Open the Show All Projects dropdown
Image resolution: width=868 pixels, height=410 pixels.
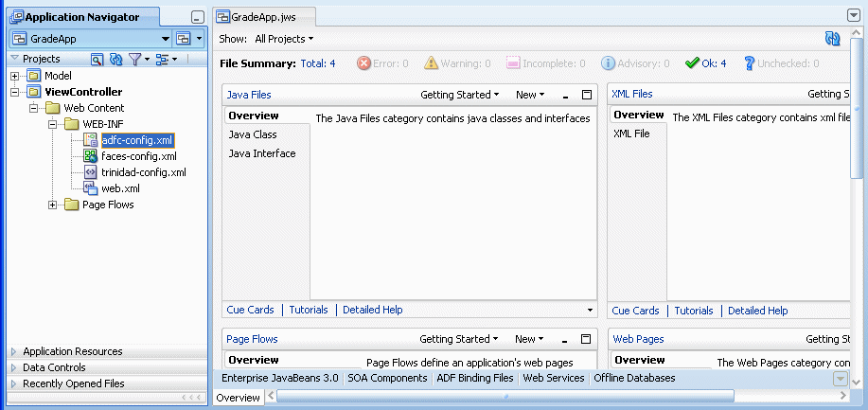(x=284, y=39)
